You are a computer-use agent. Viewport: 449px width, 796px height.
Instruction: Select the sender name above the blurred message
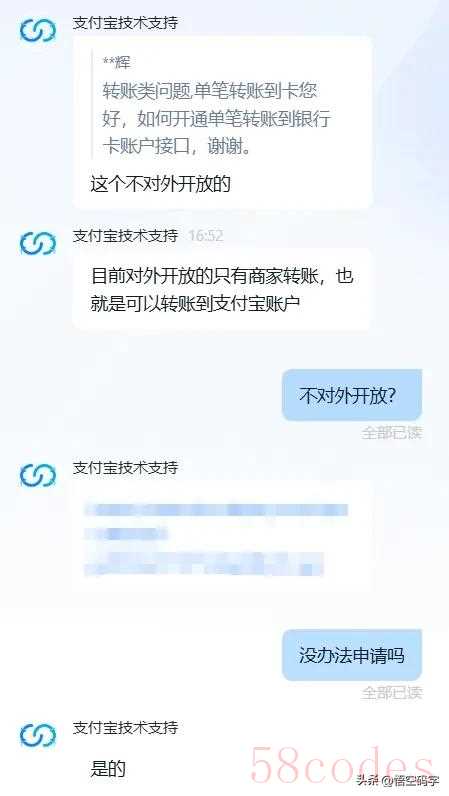click(x=125, y=467)
